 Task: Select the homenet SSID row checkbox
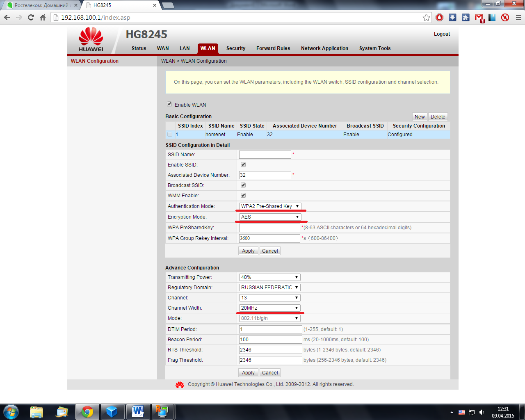pyautogui.click(x=170, y=135)
